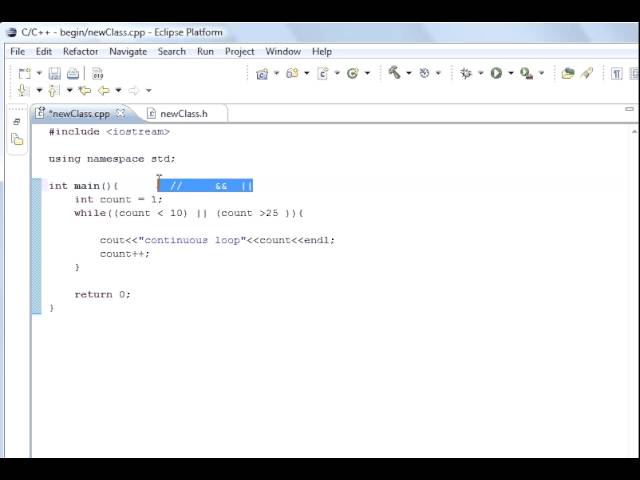Expand the Debug dropdown arrow
This screenshot has height=480, width=640.
coord(480,73)
